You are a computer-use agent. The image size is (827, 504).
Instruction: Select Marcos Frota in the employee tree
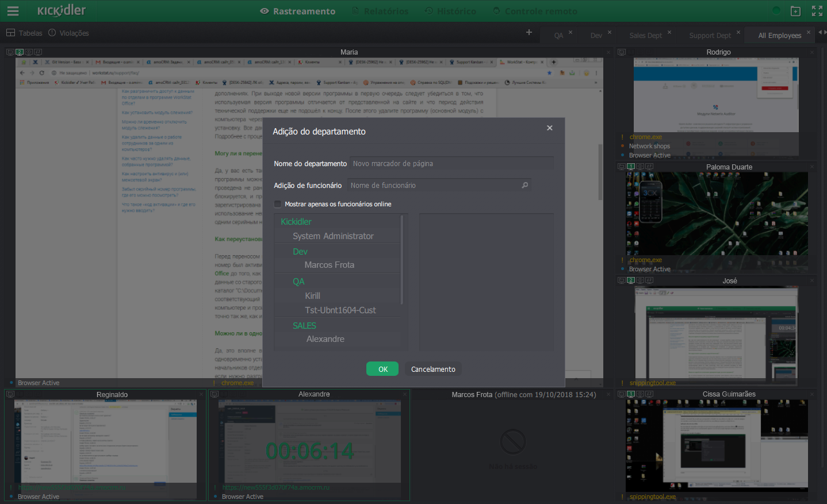(329, 265)
